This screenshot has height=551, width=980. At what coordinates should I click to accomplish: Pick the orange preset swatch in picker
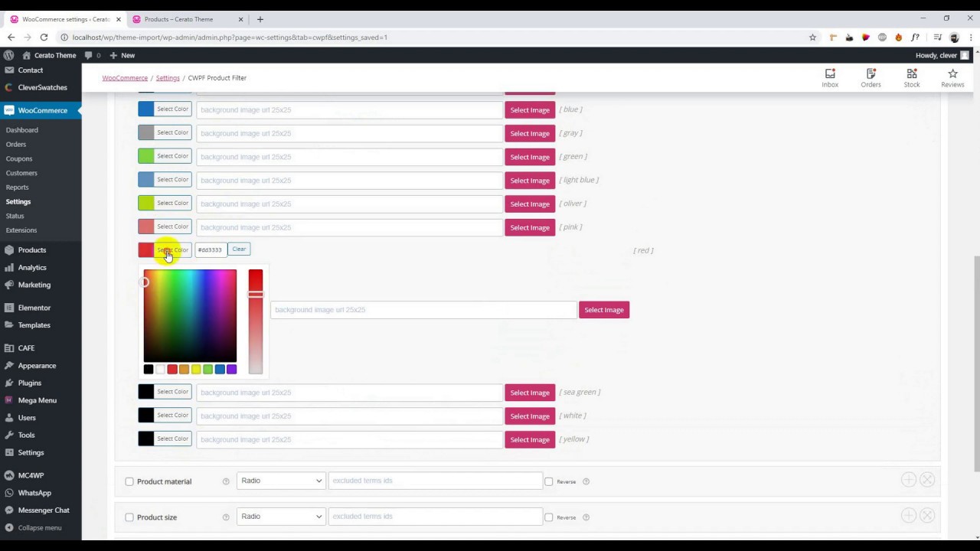pyautogui.click(x=184, y=370)
